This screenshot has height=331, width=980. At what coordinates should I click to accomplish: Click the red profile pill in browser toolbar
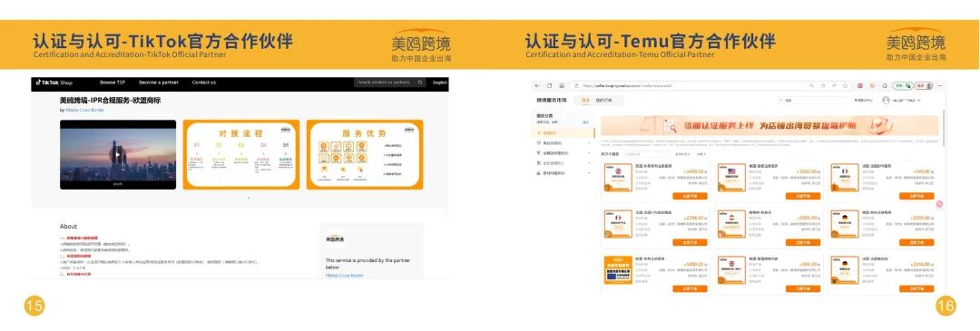click(x=925, y=85)
